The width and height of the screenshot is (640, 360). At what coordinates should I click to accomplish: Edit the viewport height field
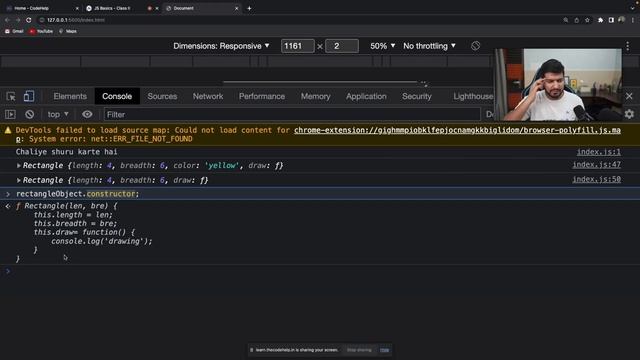342,46
